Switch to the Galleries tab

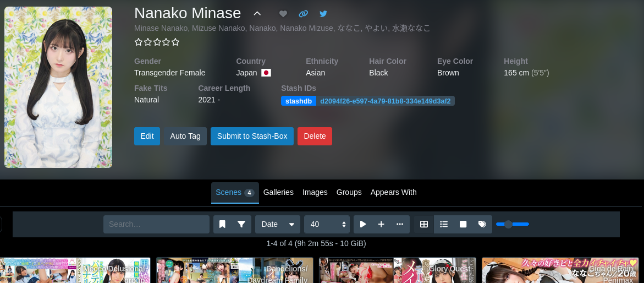278,192
